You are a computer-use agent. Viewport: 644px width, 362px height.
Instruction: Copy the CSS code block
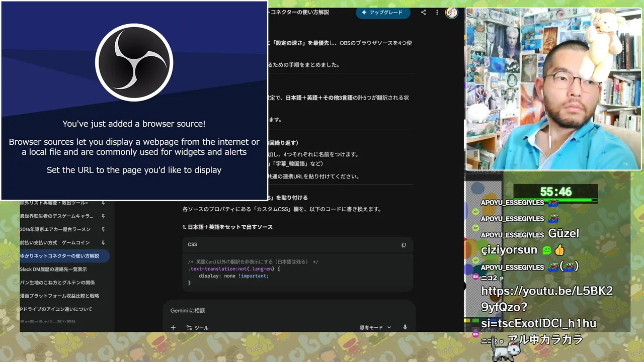point(404,245)
